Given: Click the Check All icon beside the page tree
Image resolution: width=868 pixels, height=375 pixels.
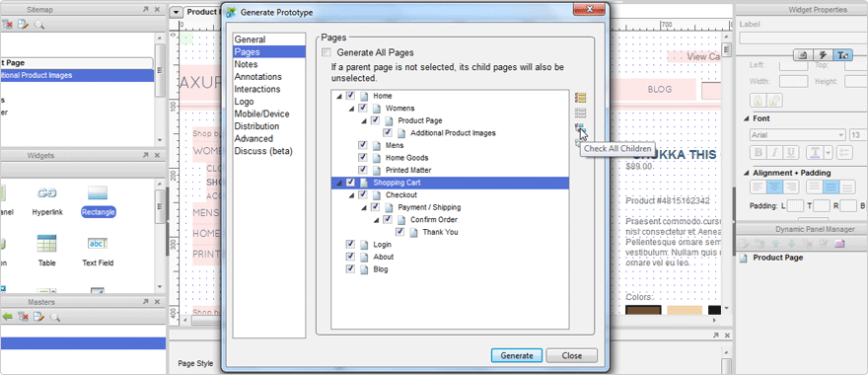Looking at the screenshot, I should pos(581,98).
